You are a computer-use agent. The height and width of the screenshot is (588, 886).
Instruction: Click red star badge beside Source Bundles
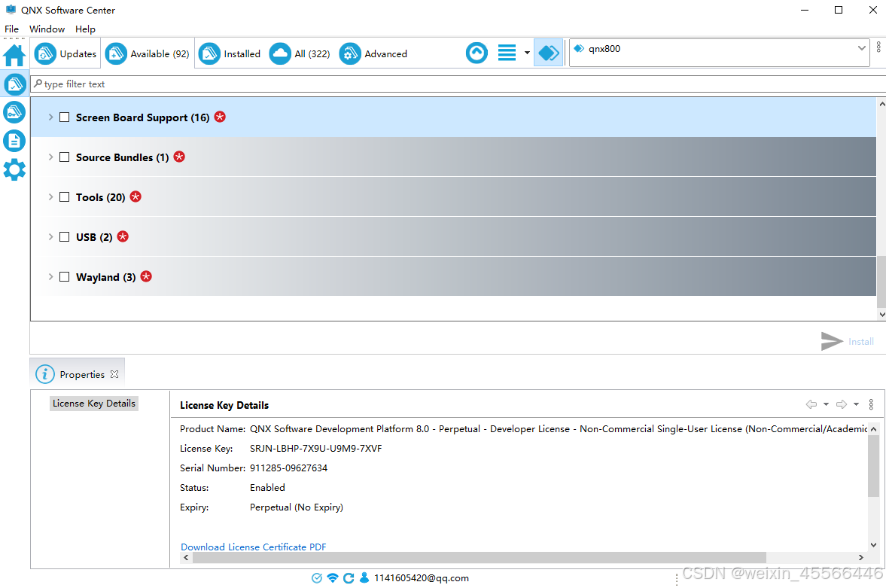point(179,156)
